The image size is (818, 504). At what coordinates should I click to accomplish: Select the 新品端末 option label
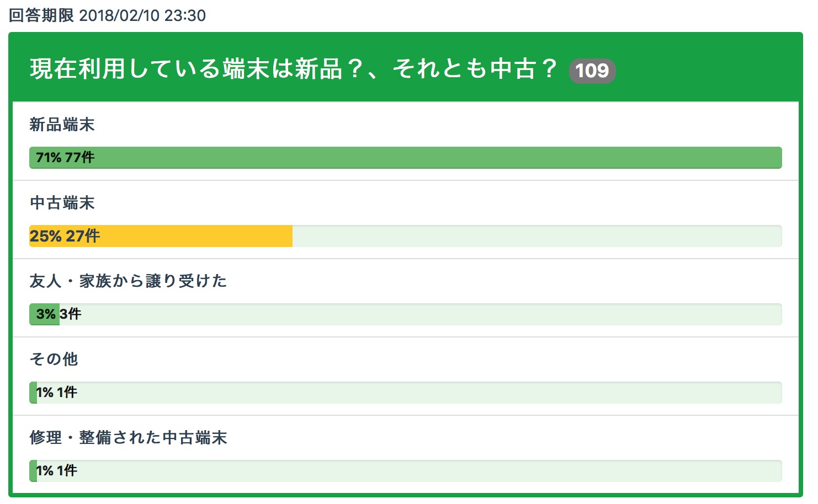(x=62, y=125)
